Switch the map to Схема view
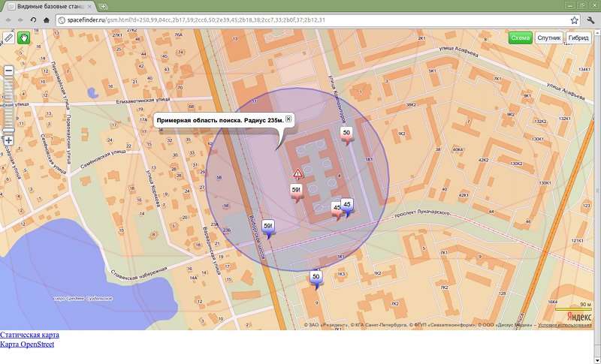601x364 pixels. pyautogui.click(x=520, y=38)
